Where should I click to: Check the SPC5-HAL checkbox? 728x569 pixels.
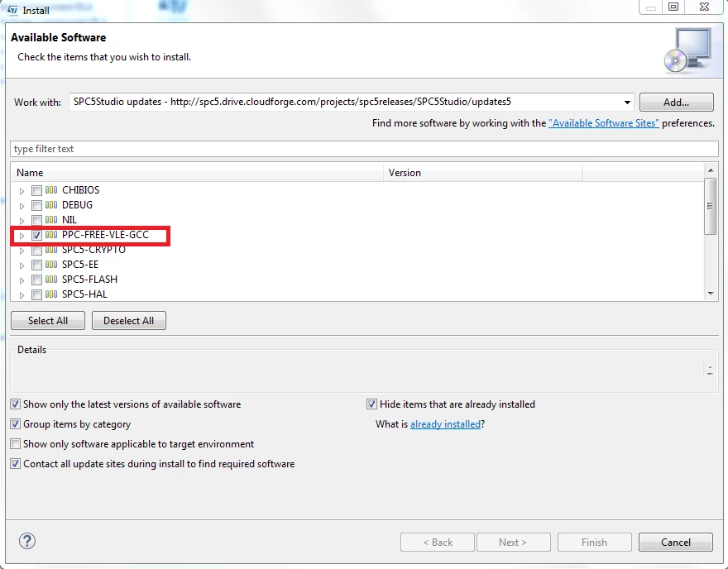pos(36,294)
